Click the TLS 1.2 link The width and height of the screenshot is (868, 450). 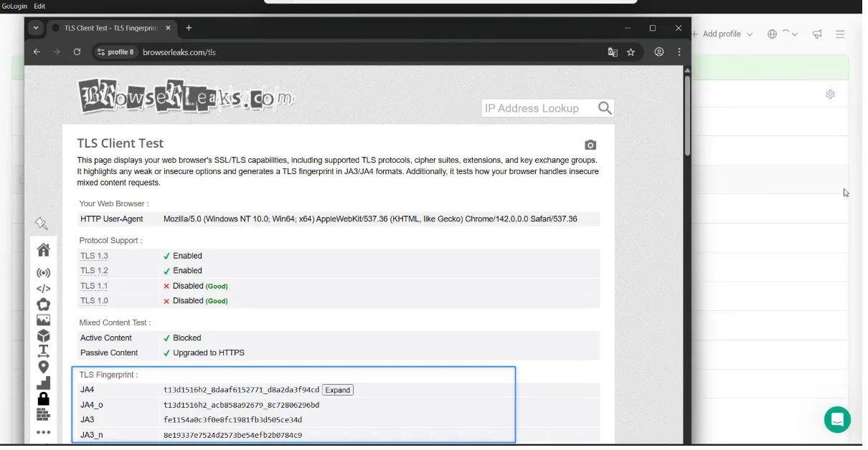point(94,271)
